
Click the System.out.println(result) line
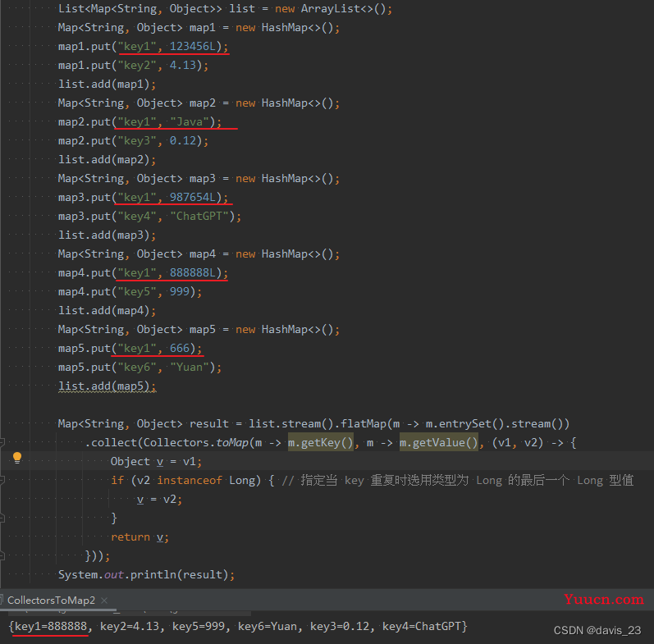146,575
